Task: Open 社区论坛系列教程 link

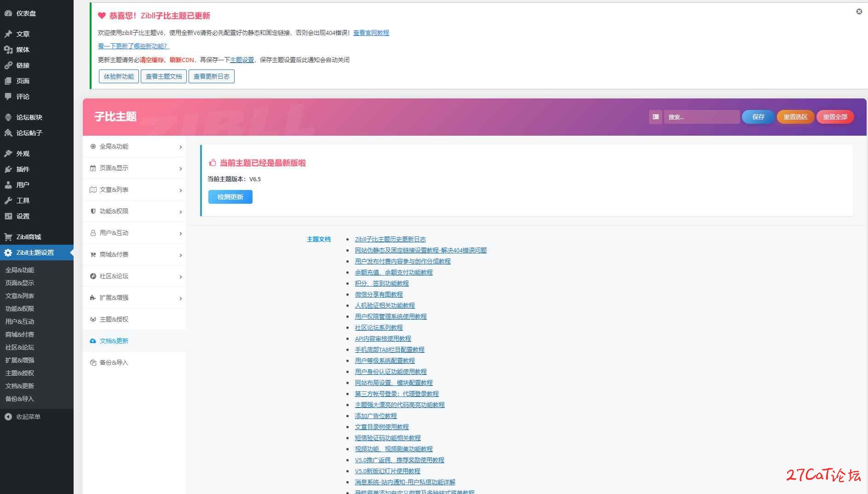Action: tap(379, 327)
